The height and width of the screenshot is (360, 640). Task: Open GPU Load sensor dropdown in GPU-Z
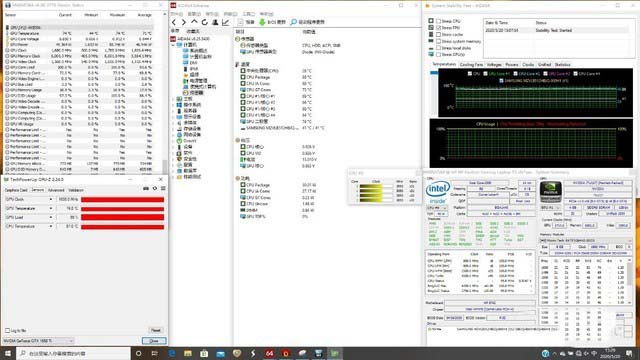[51, 218]
